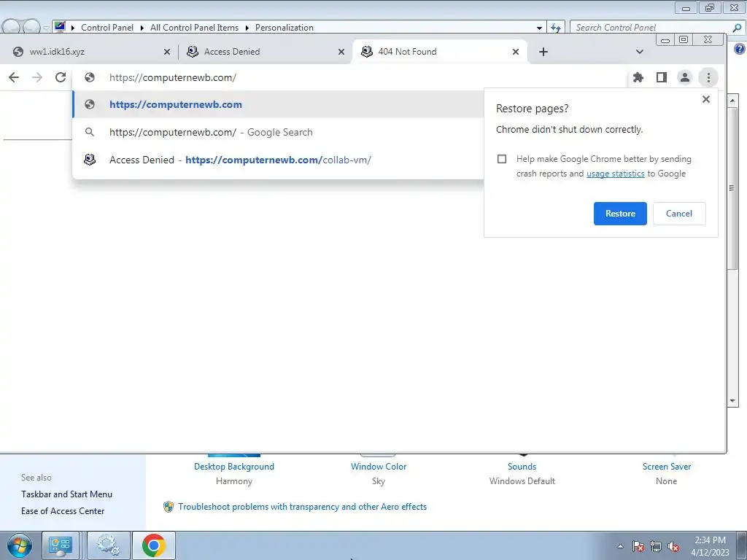
Task: Click the address bar URL text
Action: (173, 77)
